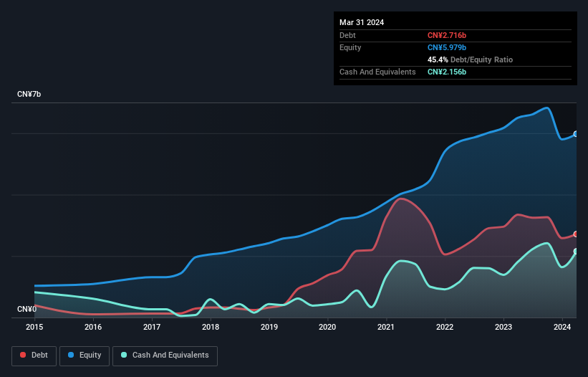
Task: Click the teal Cash And Equivalents legend dot
Action: coord(124,355)
